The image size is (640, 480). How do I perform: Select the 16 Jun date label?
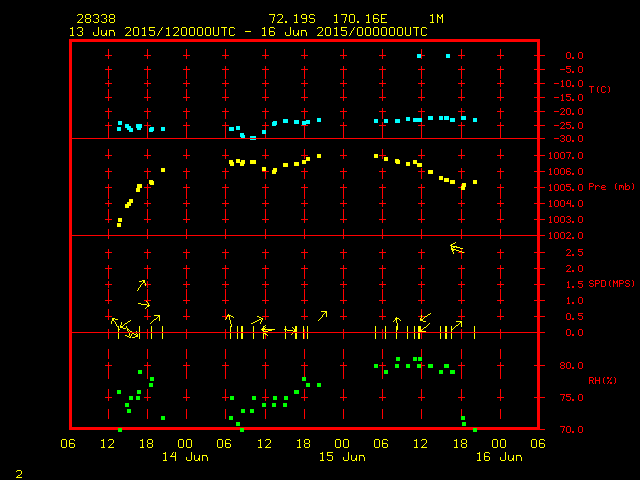[x=497, y=457]
